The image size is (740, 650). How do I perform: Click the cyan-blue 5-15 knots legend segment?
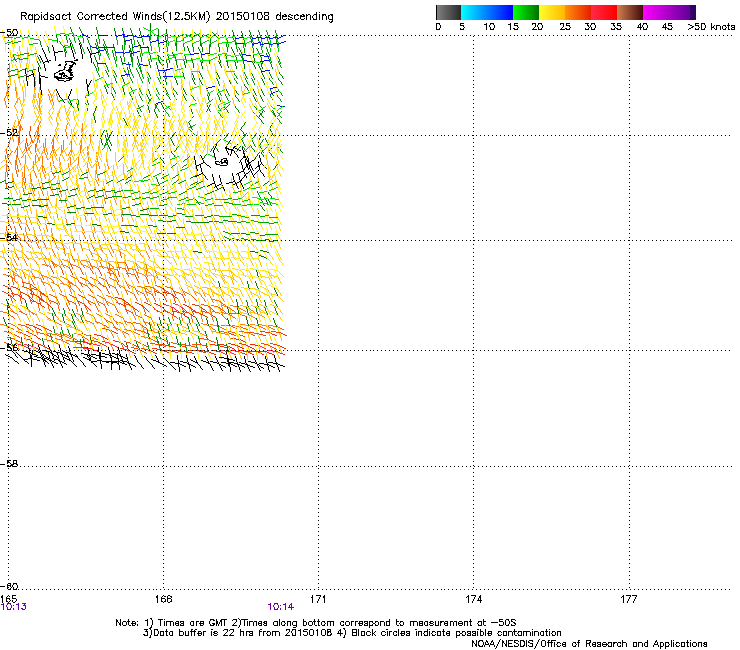[x=487, y=12]
